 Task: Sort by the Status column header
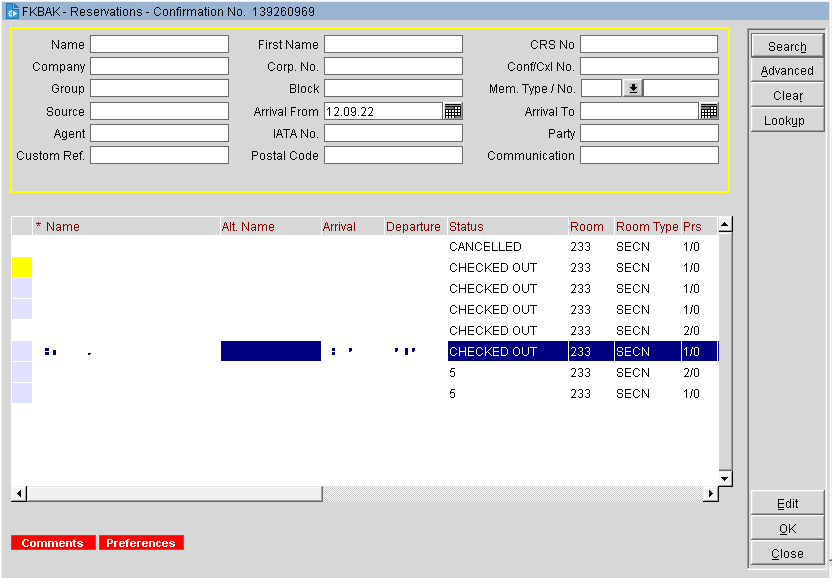(x=466, y=227)
